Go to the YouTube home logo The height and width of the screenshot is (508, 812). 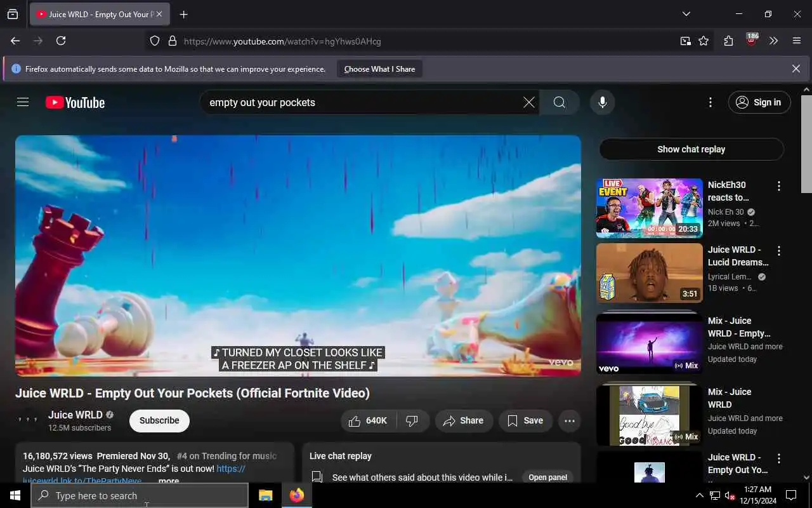[x=75, y=102]
